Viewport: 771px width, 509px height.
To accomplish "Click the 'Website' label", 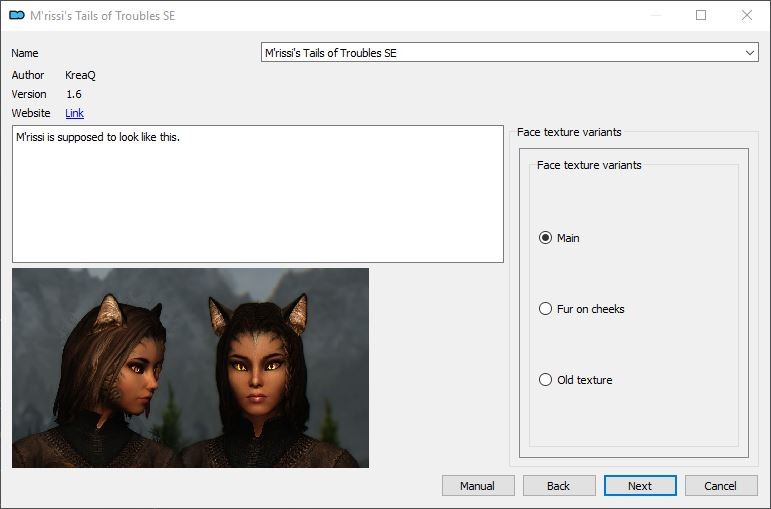I will [30, 113].
